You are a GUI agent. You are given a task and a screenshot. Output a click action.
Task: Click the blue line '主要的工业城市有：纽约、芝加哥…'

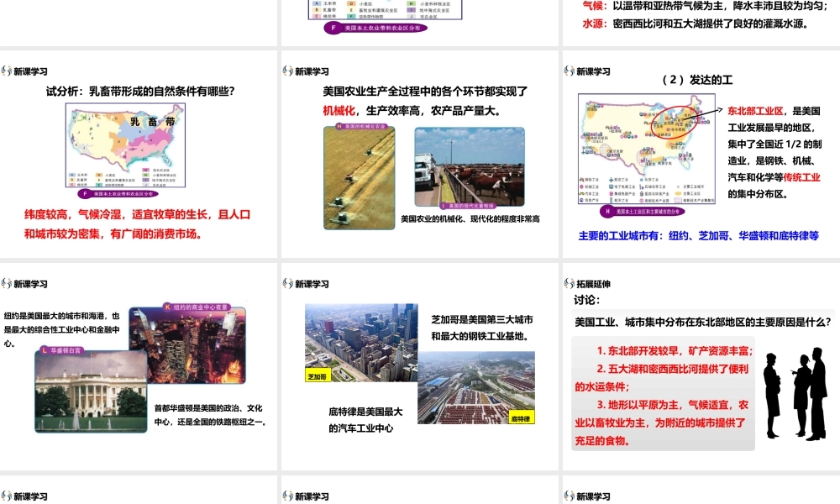699,235
